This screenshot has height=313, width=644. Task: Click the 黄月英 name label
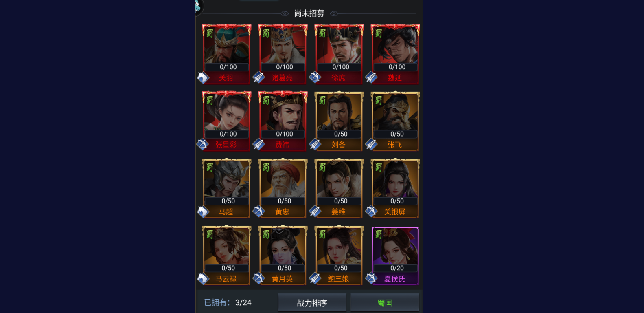click(282, 279)
